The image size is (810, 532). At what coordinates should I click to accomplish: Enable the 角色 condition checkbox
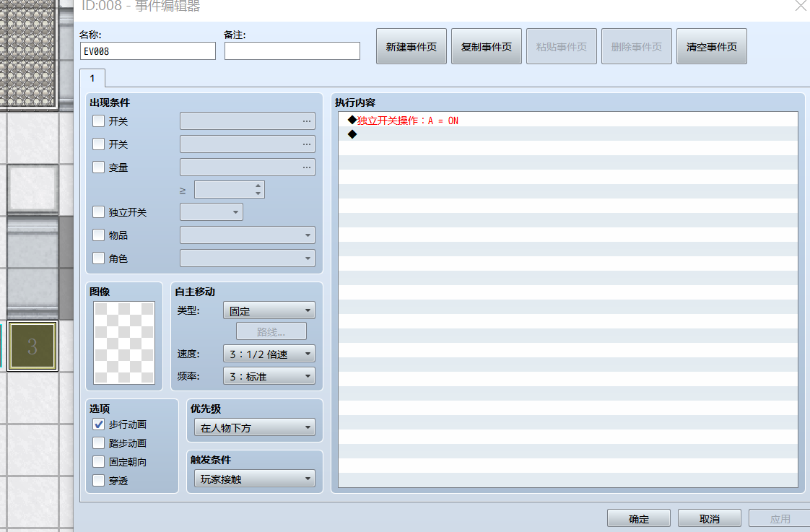click(x=98, y=258)
